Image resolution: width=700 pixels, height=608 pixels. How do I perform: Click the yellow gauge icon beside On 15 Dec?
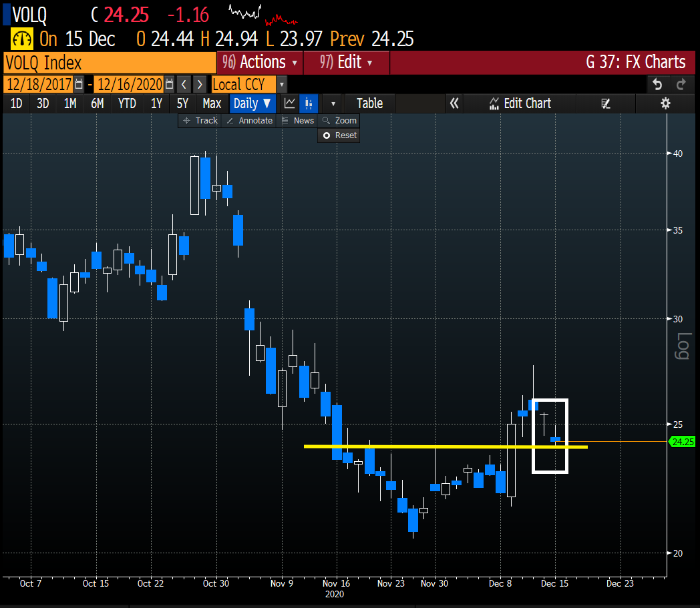tap(21, 39)
